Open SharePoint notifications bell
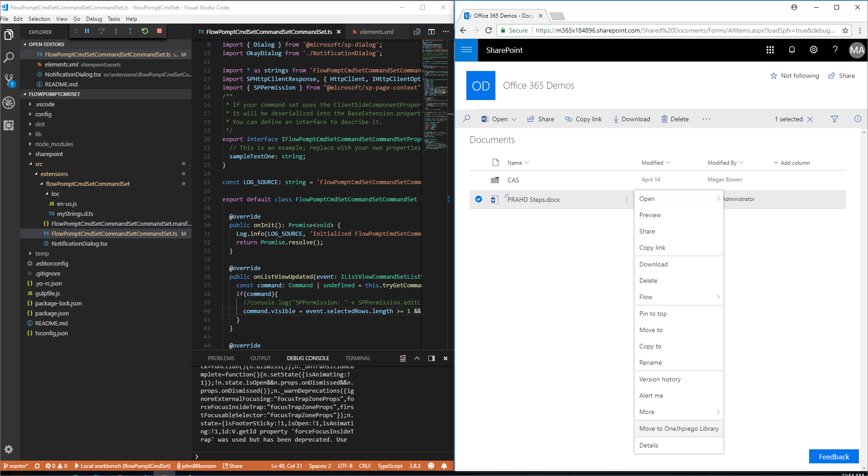The width and height of the screenshot is (868, 476). pyautogui.click(x=792, y=50)
